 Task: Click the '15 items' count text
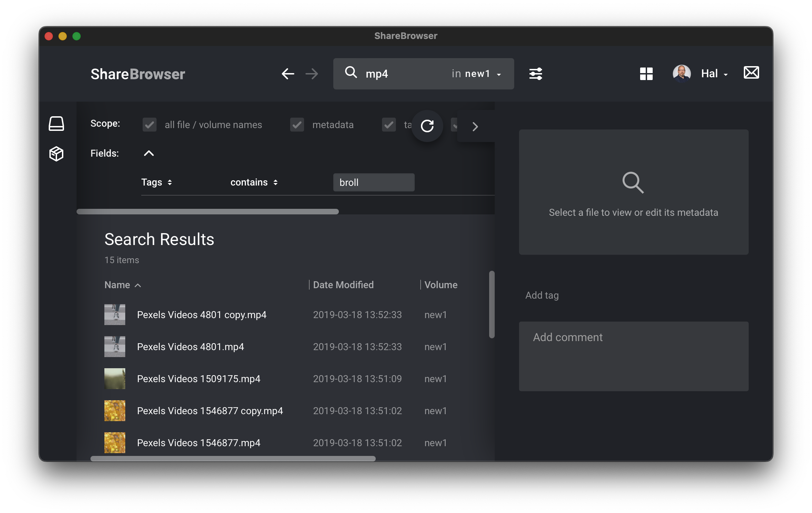pyautogui.click(x=122, y=260)
